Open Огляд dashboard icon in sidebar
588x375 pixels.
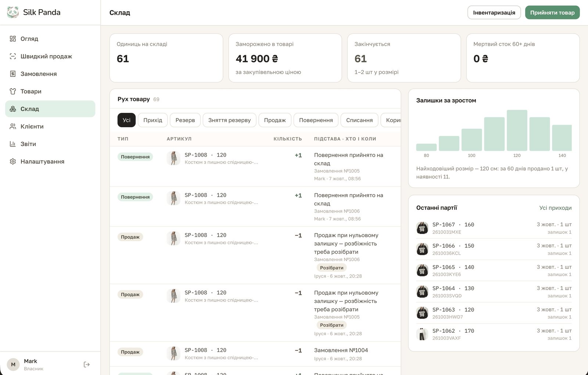pos(13,39)
